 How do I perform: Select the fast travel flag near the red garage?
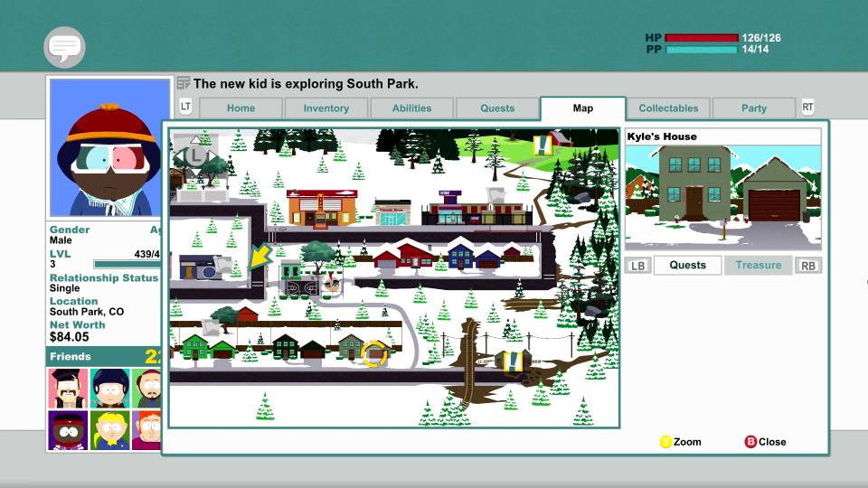pos(211,327)
